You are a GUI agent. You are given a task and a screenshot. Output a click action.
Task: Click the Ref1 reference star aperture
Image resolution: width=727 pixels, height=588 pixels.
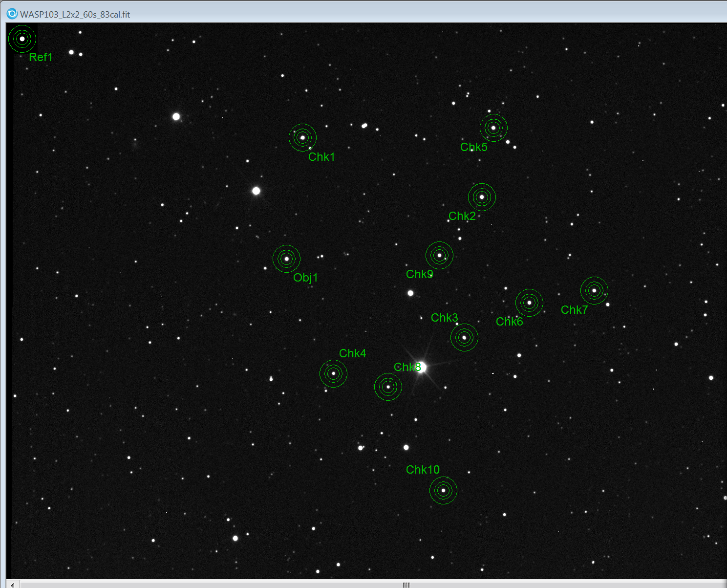point(22,39)
